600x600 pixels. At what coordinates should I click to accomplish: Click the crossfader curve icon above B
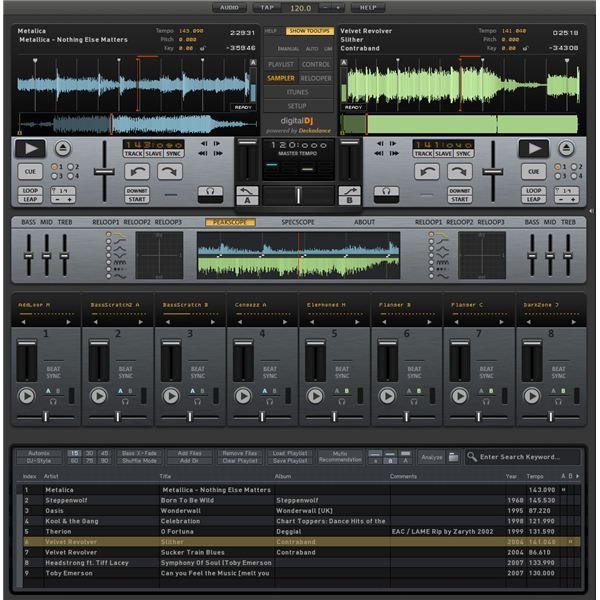pyautogui.click(x=349, y=191)
